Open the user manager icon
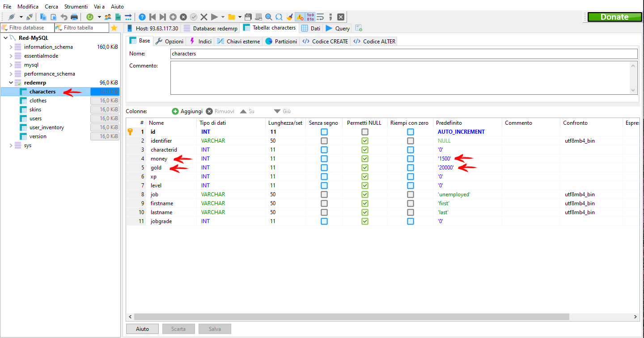Screen dimensions: 644x338 (108, 17)
